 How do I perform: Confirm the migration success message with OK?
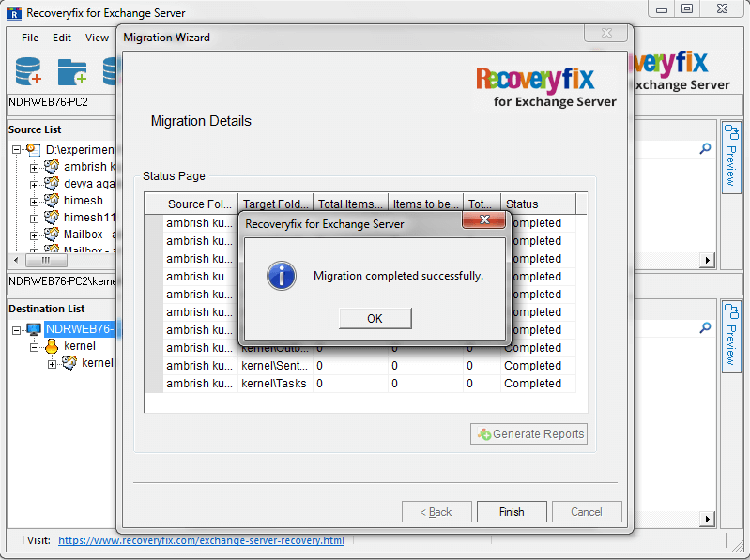point(375,319)
